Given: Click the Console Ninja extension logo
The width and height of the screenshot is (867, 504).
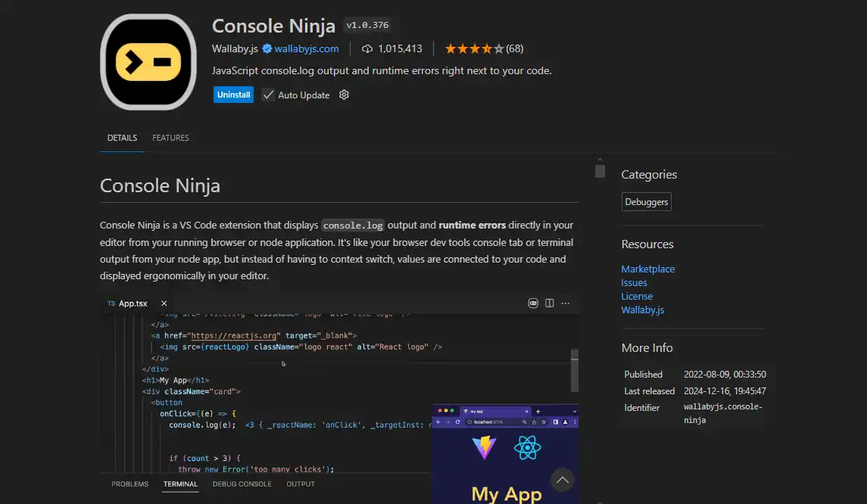Looking at the screenshot, I should pos(148,62).
